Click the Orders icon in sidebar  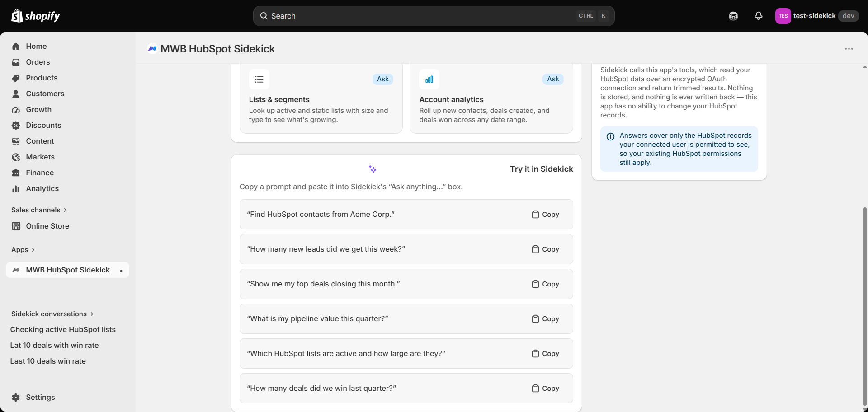pos(16,62)
